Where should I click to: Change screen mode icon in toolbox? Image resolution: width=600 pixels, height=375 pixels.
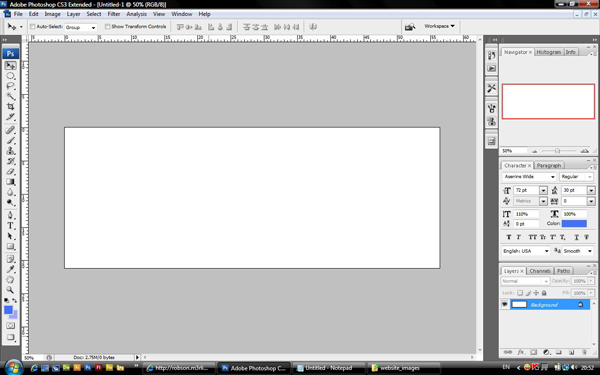[10, 337]
